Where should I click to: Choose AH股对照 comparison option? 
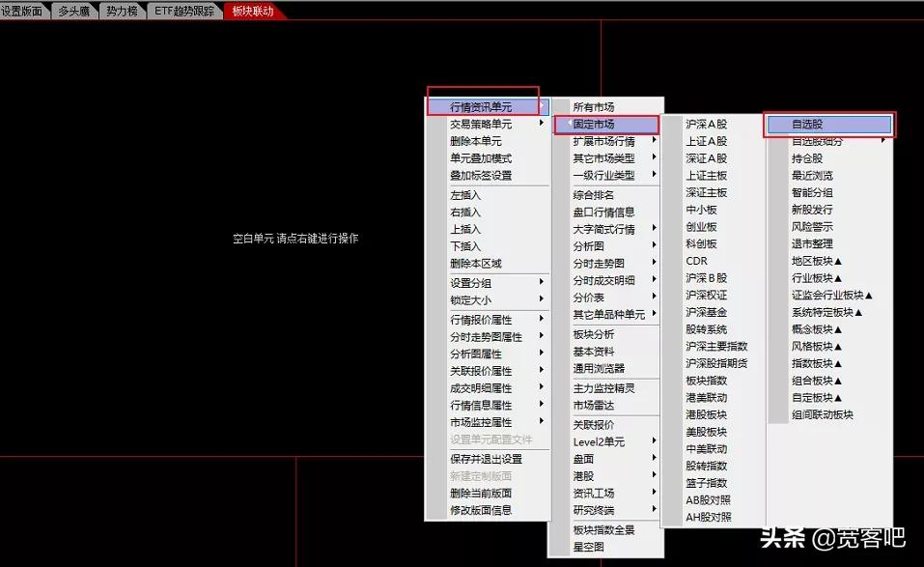(x=709, y=516)
